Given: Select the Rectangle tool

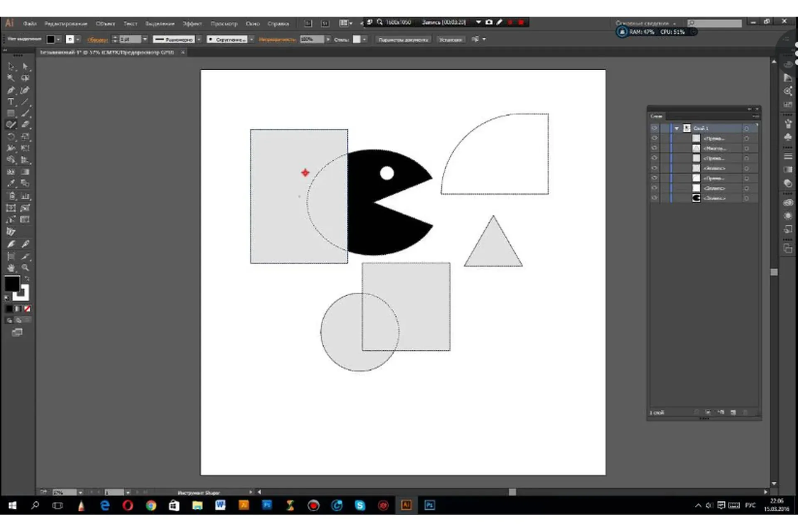Looking at the screenshot, I should (x=11, y=113).
